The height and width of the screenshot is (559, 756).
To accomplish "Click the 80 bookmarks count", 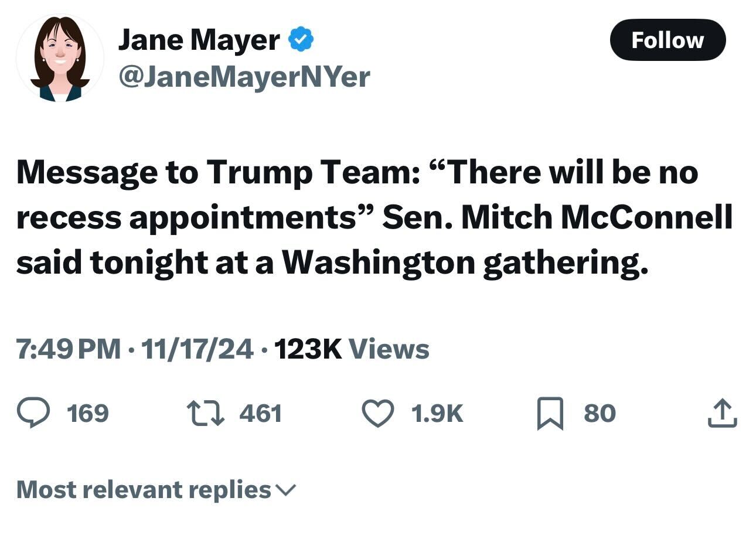I will [600, 413].
